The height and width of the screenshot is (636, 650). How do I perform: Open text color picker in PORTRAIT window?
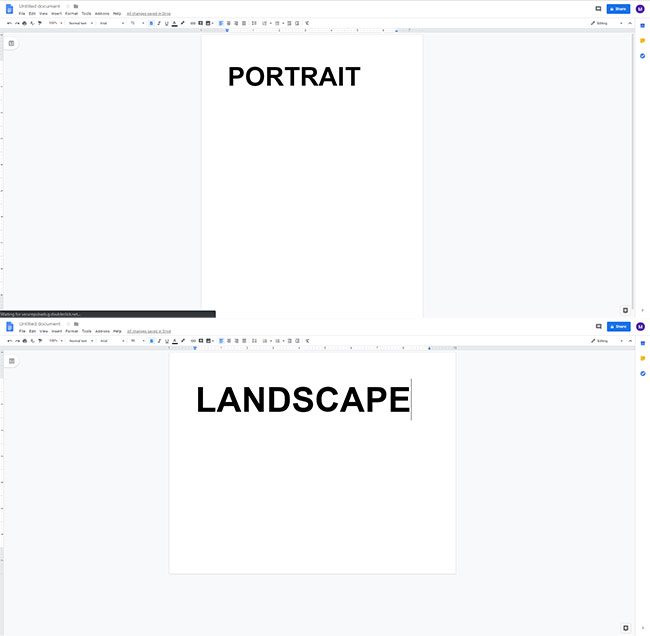point(175,23)
